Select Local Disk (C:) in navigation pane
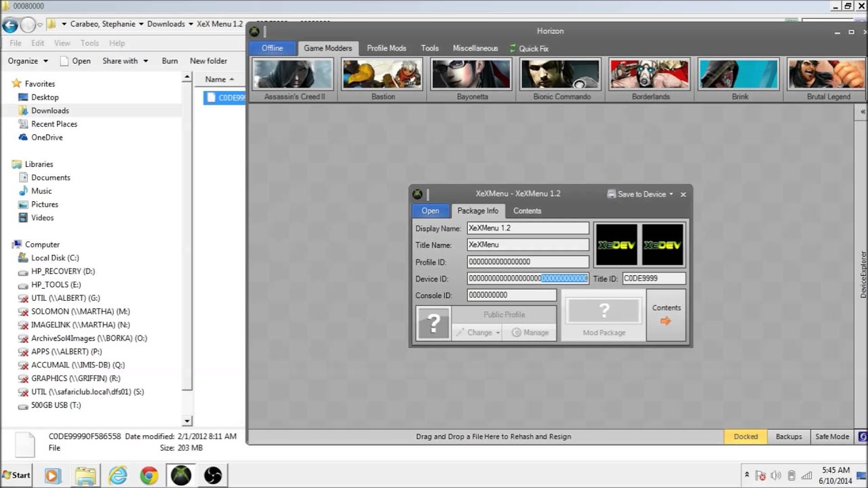The height and width of the screenshot is (488, 868). tap(55, 258)
